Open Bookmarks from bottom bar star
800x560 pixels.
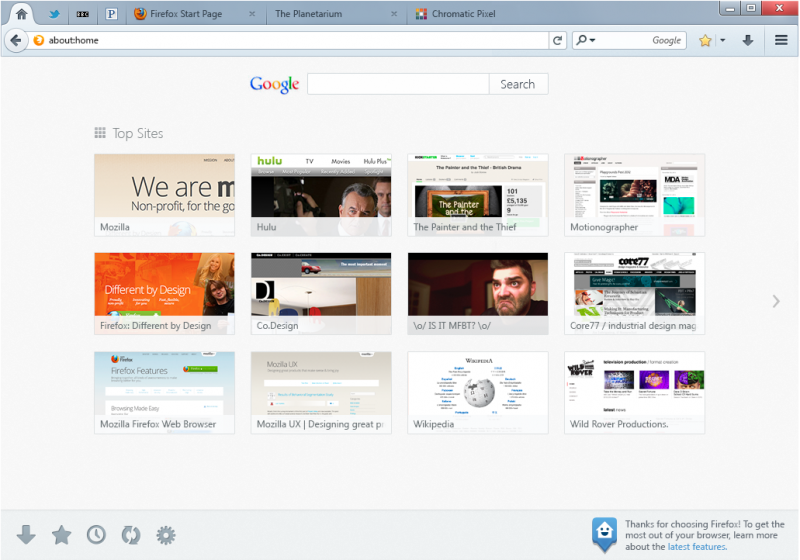click(x=61, y=534)
